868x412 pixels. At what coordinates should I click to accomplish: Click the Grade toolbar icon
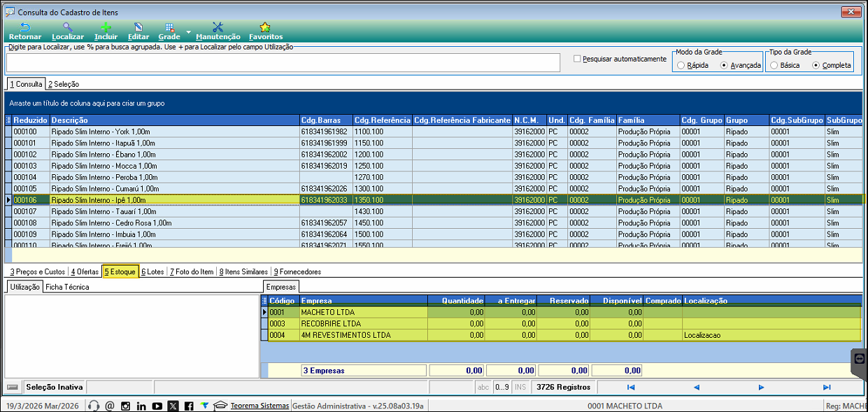point(169,27)
